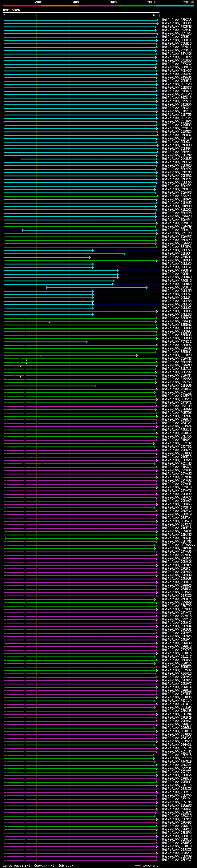This screenshot has width=197, height=868.
Task: Select label UniRef100_C1E8S6
Action: coord(176,88)
